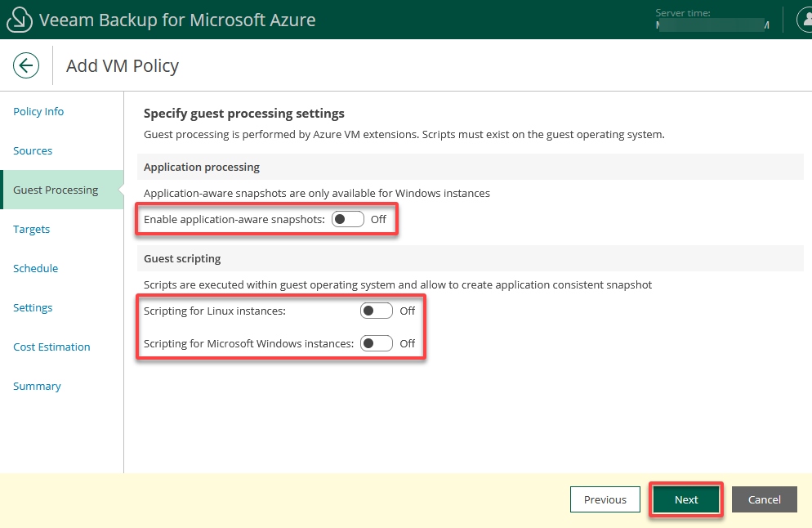Click the Next button
The width and height of the screenshot is (812, 528).
coord(686,499)
